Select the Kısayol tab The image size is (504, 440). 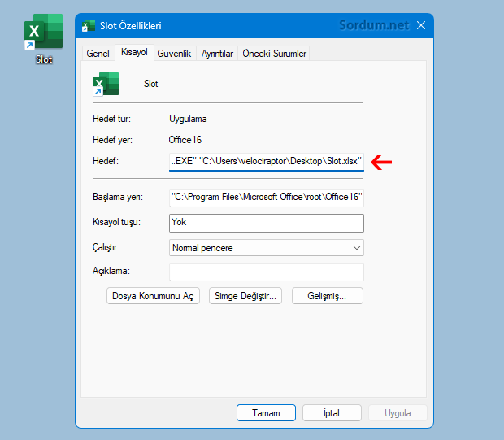[x=134, y=52]
